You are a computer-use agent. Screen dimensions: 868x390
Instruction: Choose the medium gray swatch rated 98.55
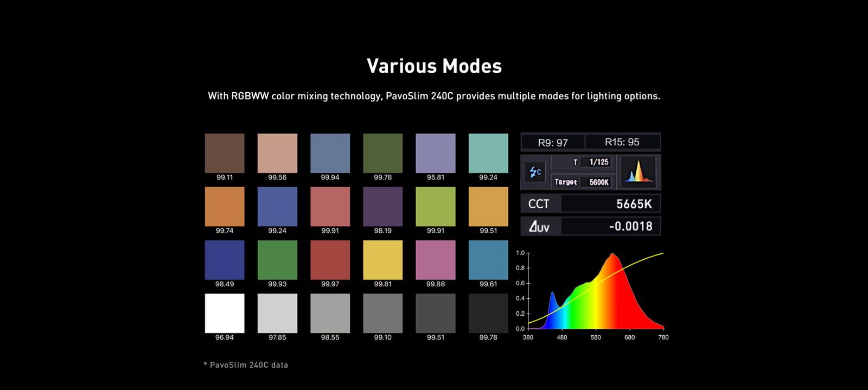[x=330, y=314]
